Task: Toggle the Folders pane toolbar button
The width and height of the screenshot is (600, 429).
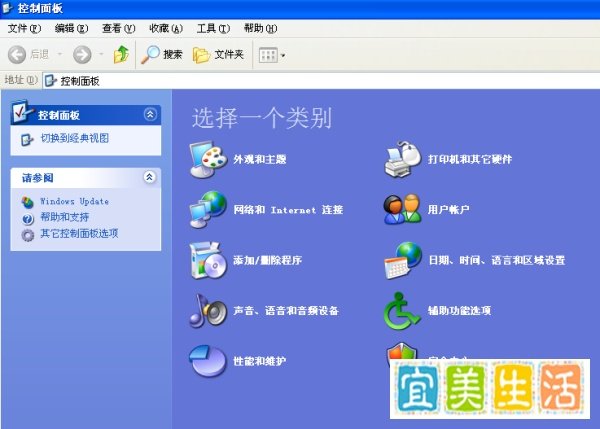Action: click(218, 55)
